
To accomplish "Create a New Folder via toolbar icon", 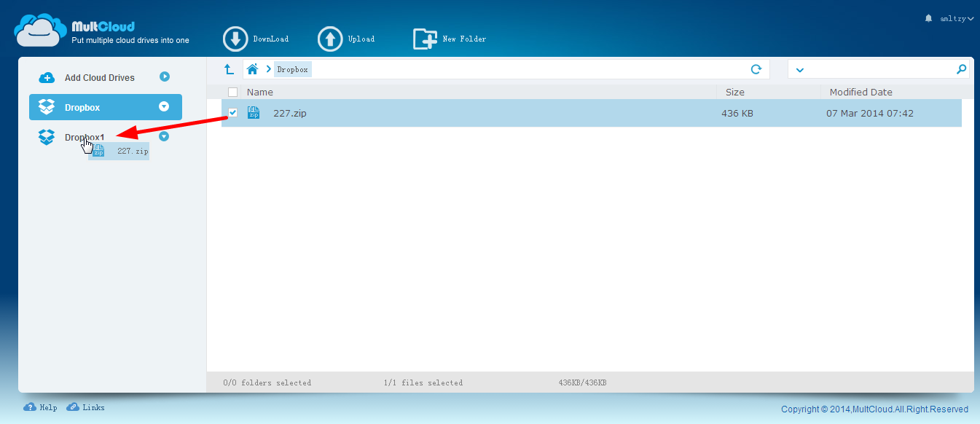I will click(x=426, y=39).
